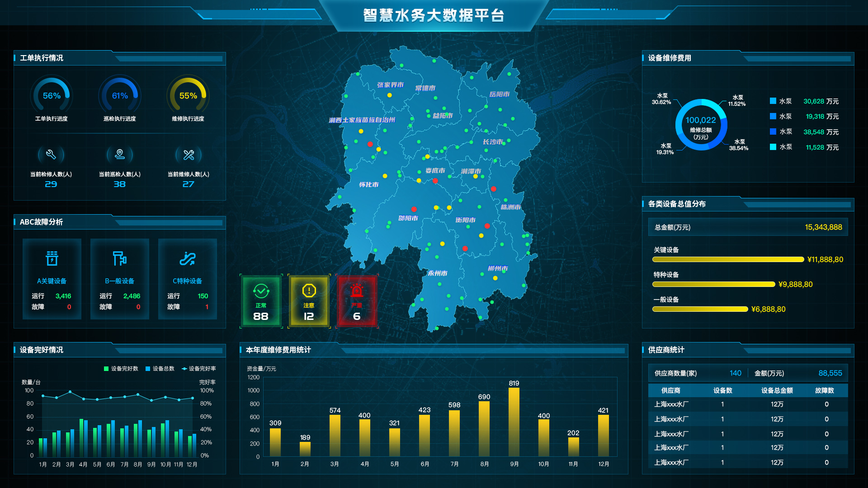
Task: Click the 设备总金额 table column header
Action: coord(777,390)
